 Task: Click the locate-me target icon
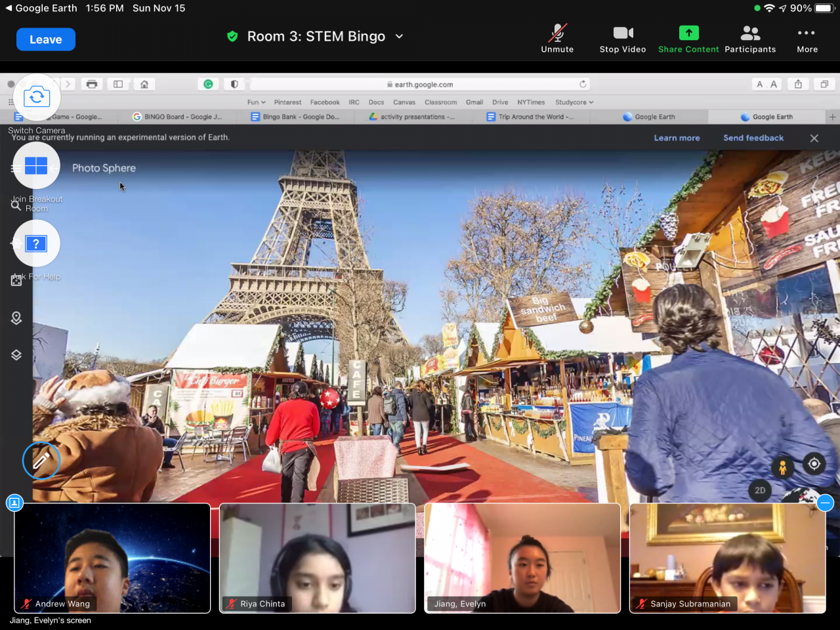click(814, 464)
